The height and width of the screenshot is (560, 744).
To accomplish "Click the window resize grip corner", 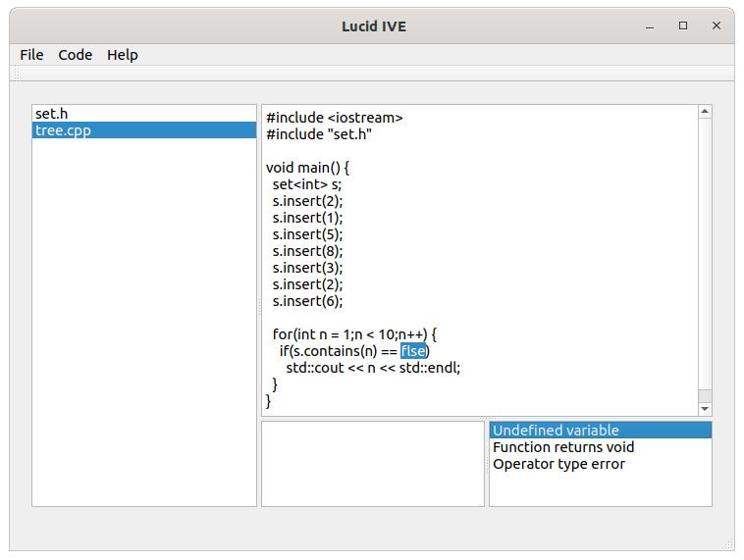I will click(728, 544).
